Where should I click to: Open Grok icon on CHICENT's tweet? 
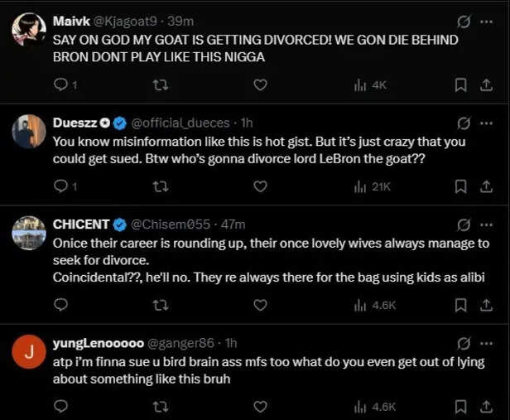pyautogui.click(x=463, y=224)
